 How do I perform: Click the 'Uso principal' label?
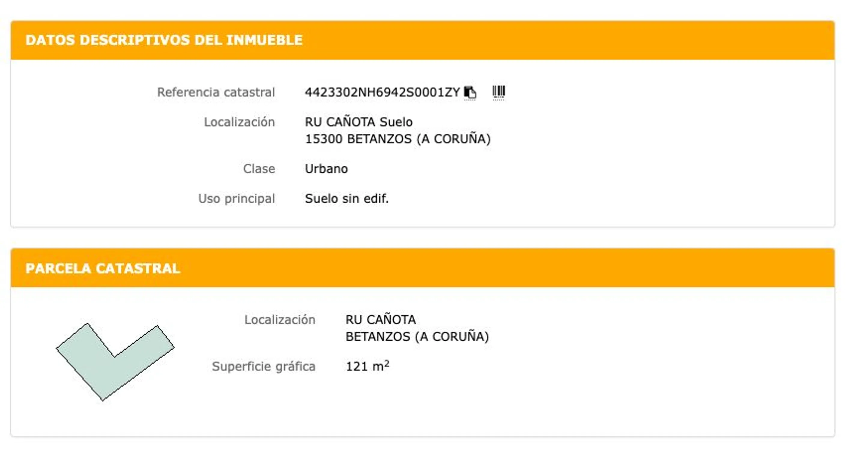[237, 198]
